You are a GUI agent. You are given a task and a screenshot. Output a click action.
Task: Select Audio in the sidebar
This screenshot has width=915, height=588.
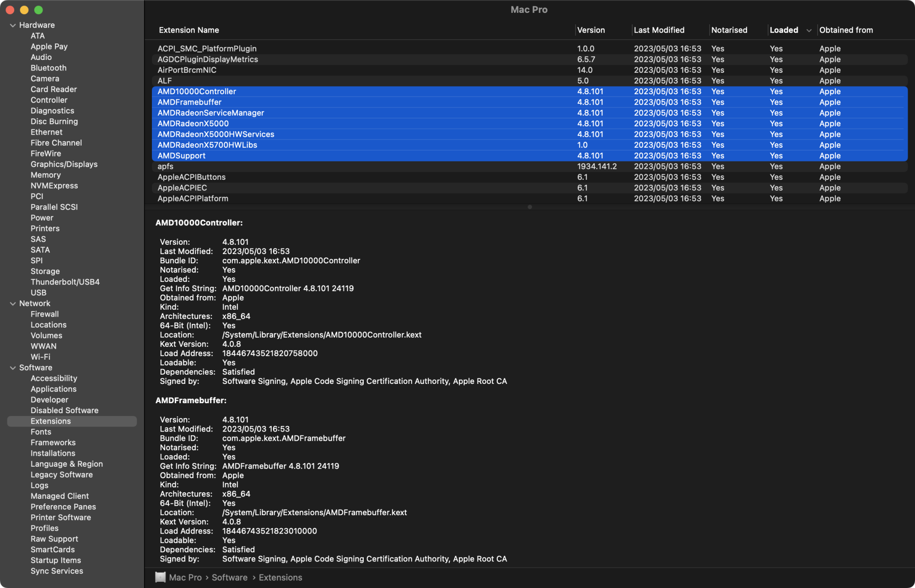click(41, 57)
